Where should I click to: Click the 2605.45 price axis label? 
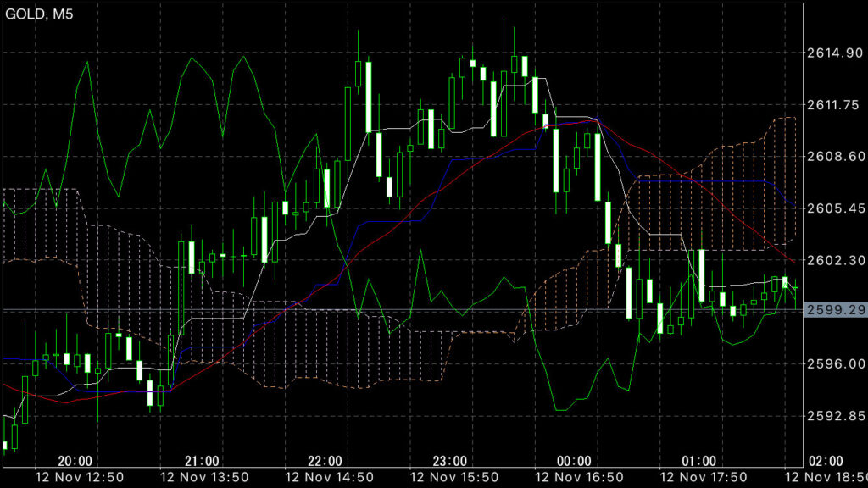pyautogui.click(x=834, y=208)
